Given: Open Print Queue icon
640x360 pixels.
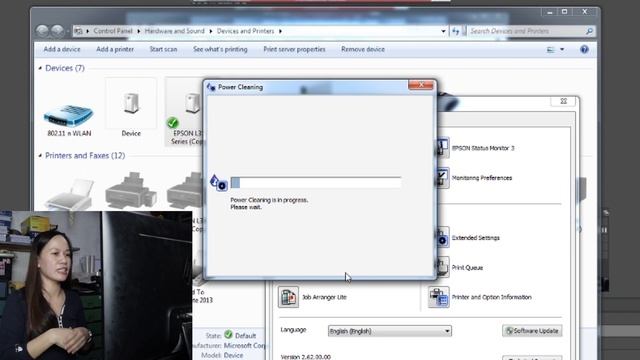Looking at the screenshot, I should pyautogui.click(x=442, y=267).
